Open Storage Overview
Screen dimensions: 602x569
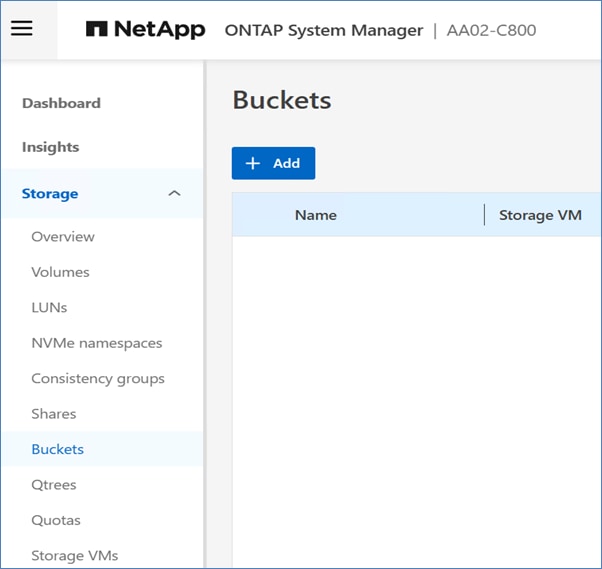(63, 237)
